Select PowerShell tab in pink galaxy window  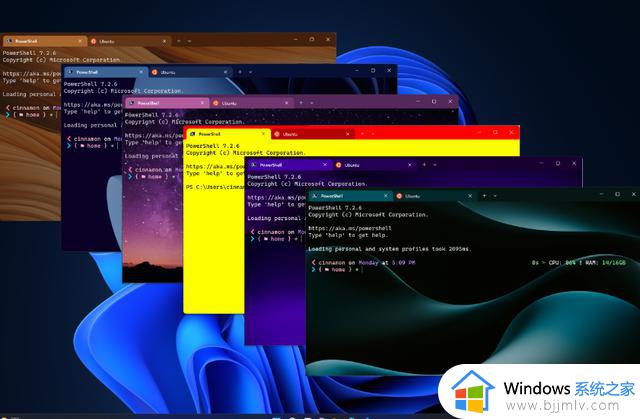point(167,103)
